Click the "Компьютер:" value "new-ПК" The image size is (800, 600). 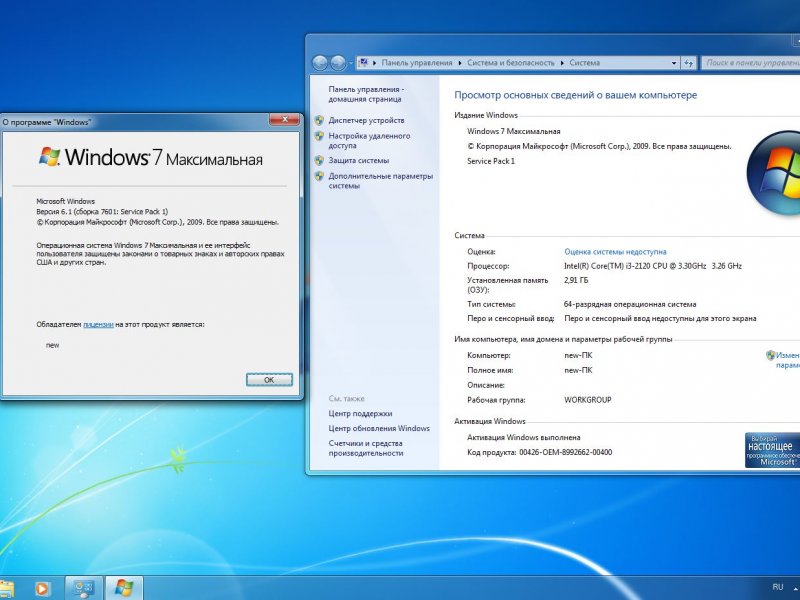pos(578,355)
